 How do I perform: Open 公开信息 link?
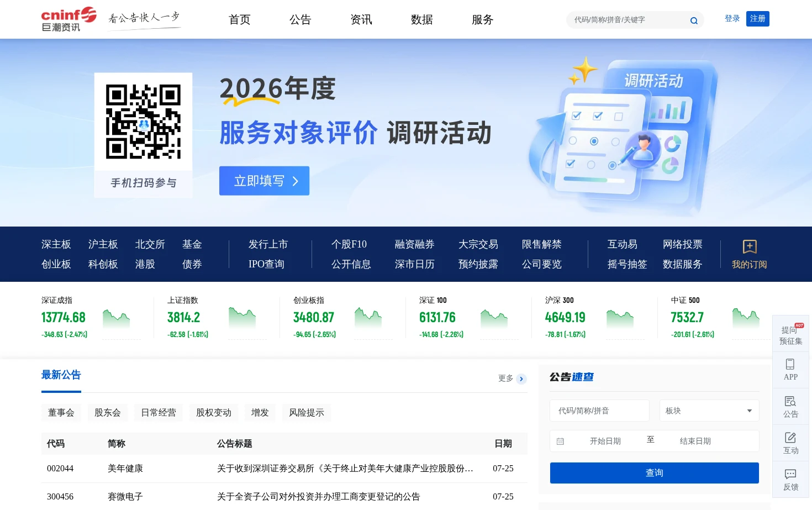pyautogui.click(x=351, y=264)
